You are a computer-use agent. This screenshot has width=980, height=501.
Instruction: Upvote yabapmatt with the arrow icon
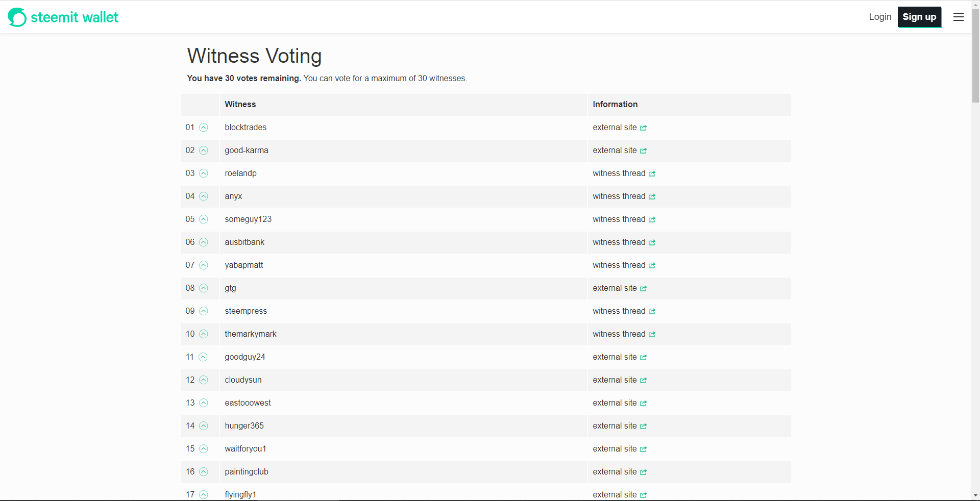[204, 265]
